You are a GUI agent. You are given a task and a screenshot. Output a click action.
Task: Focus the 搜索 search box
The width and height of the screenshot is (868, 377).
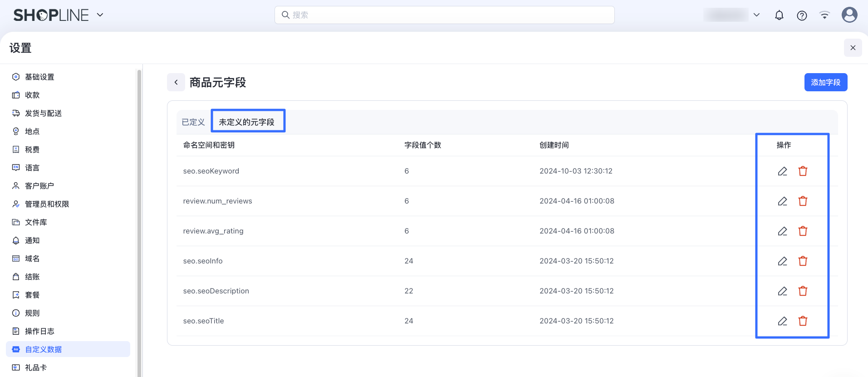tap(445, 15)
